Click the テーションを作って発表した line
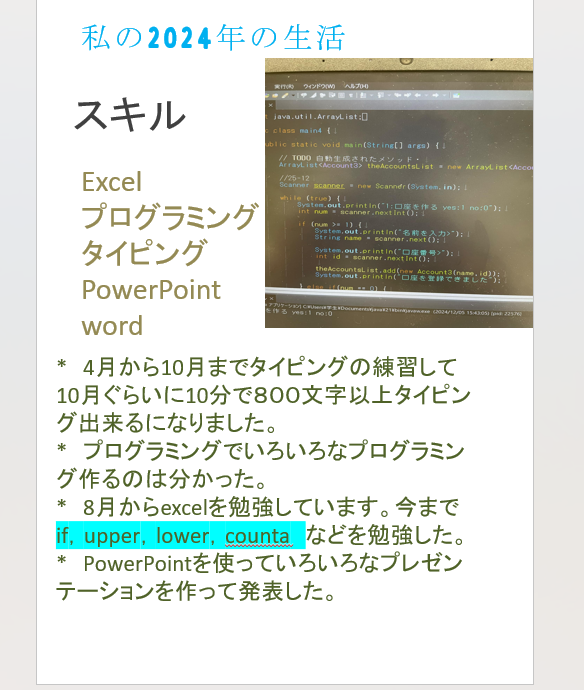This screenshot has height=690, width=584. pyautogui.click(x=196, y=591)
